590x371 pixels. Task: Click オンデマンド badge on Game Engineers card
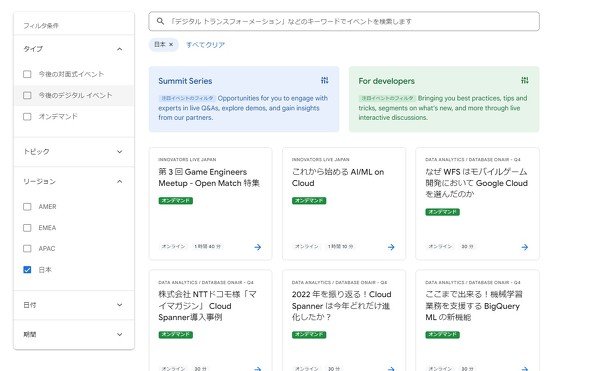176,201
